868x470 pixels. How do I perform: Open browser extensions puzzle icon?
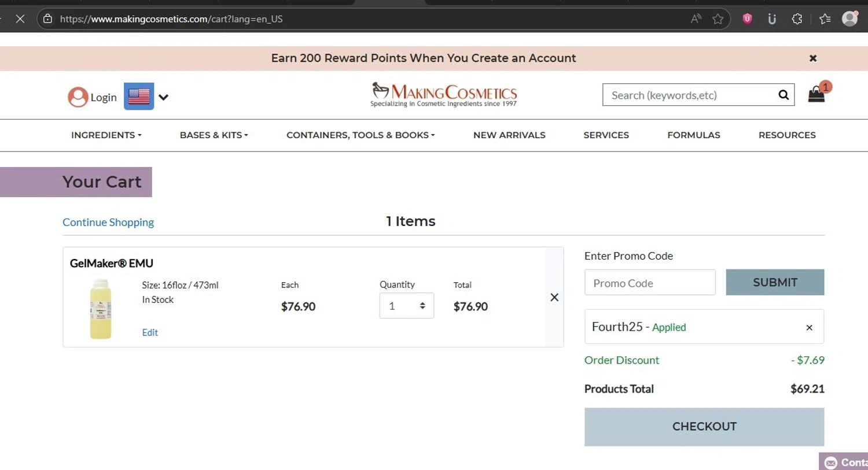point(797,19)
